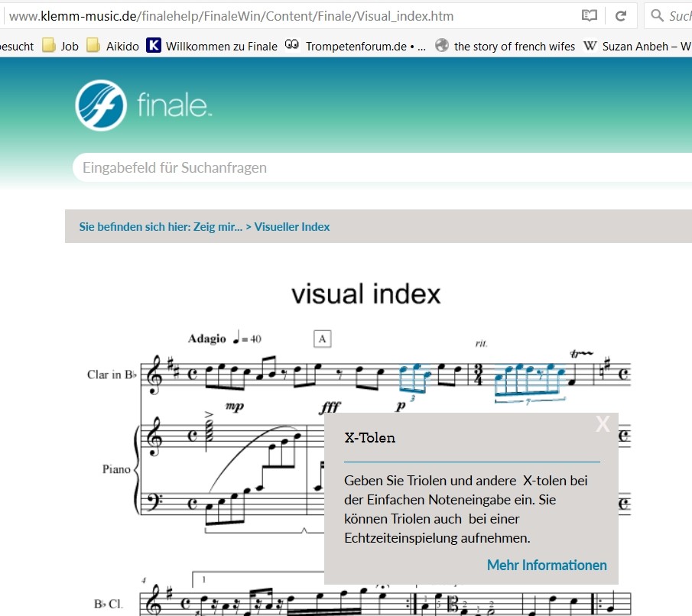Open the Mehr Informationen link
Screen dimensions: 692x616
[547, 565]
